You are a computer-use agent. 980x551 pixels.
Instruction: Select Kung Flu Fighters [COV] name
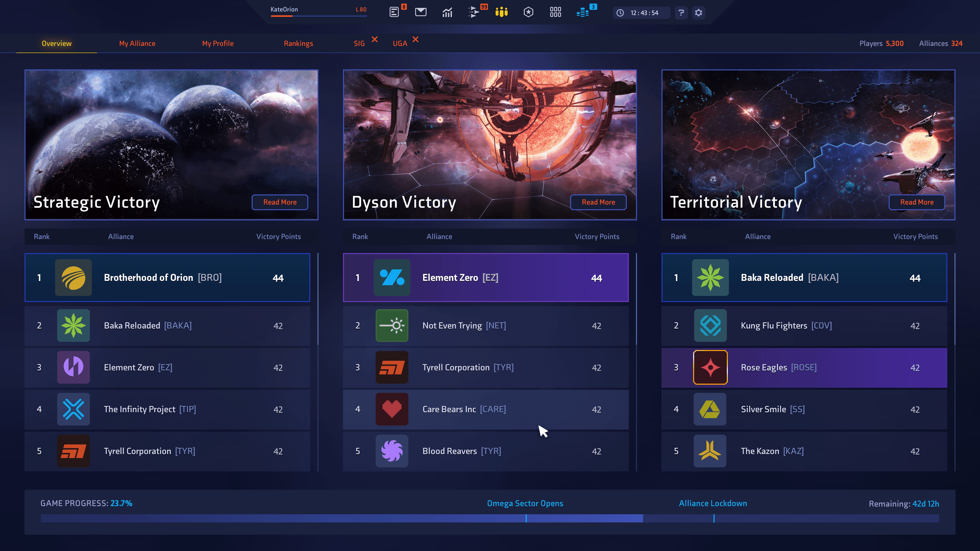[x=786, y=325]
